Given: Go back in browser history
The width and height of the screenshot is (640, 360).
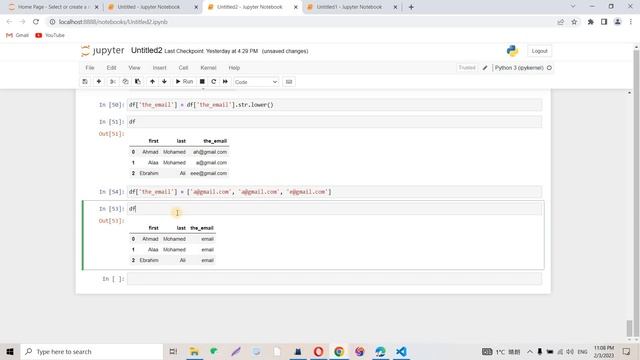Looking at the screenshot, I should pos(9,22).
